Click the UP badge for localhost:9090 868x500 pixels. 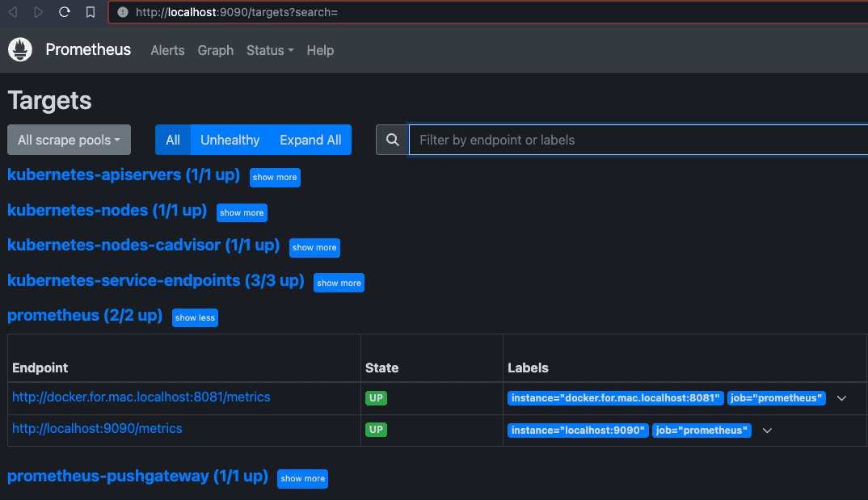[x=376, y=430]
